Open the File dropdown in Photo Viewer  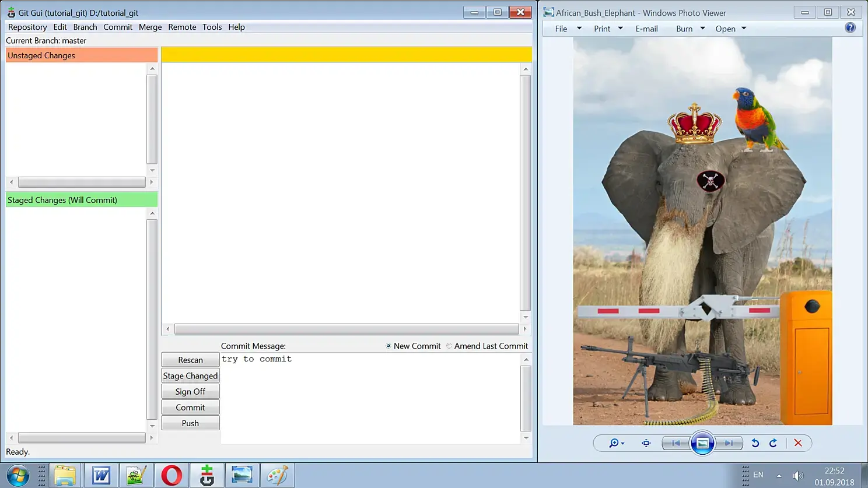(568, 29)
